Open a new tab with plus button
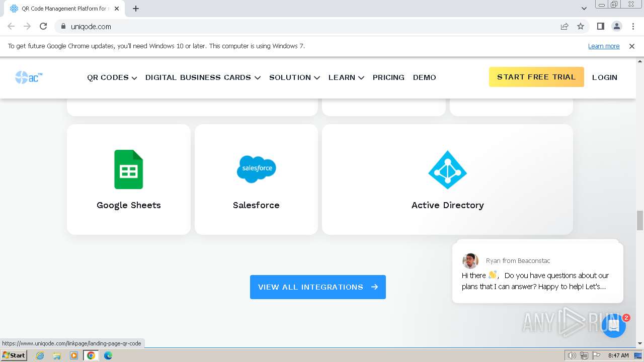Screen dimensions: 644x362 [x=136, y=9]
